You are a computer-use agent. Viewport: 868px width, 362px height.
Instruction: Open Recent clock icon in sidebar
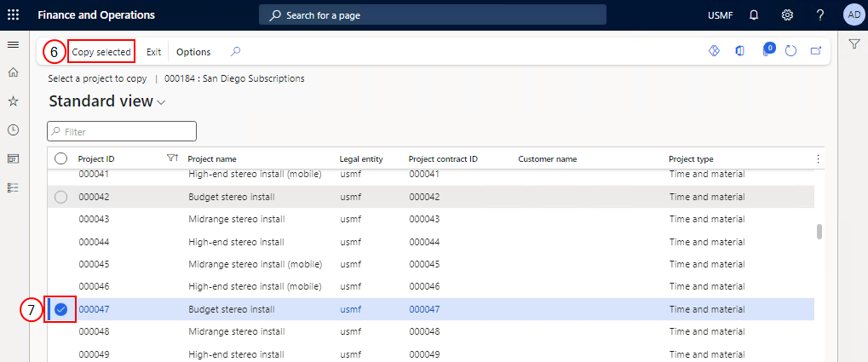[13, 130]
